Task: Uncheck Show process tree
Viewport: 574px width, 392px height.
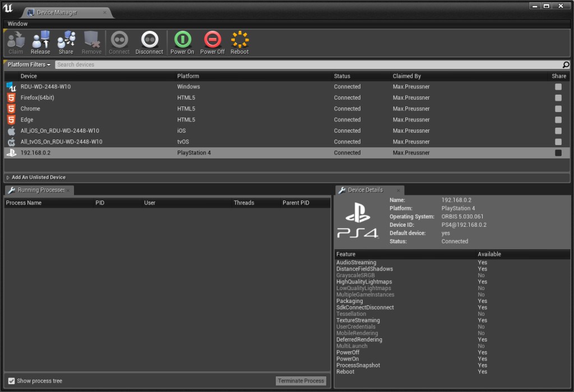Action: pyautogui.click(x=12, y=381)
